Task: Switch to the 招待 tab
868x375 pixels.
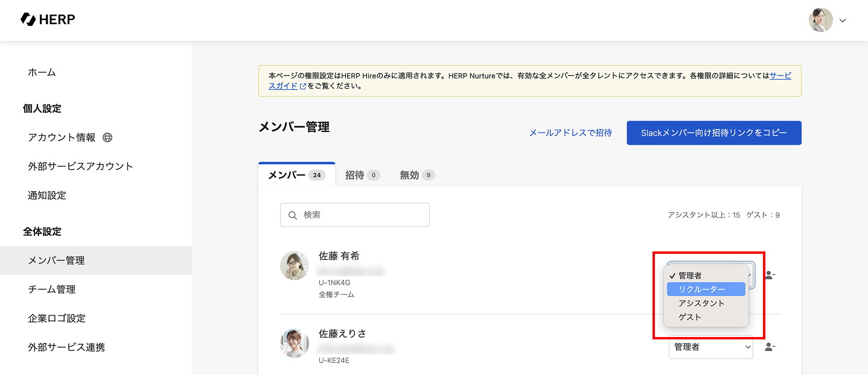Action: click(362, 175)
